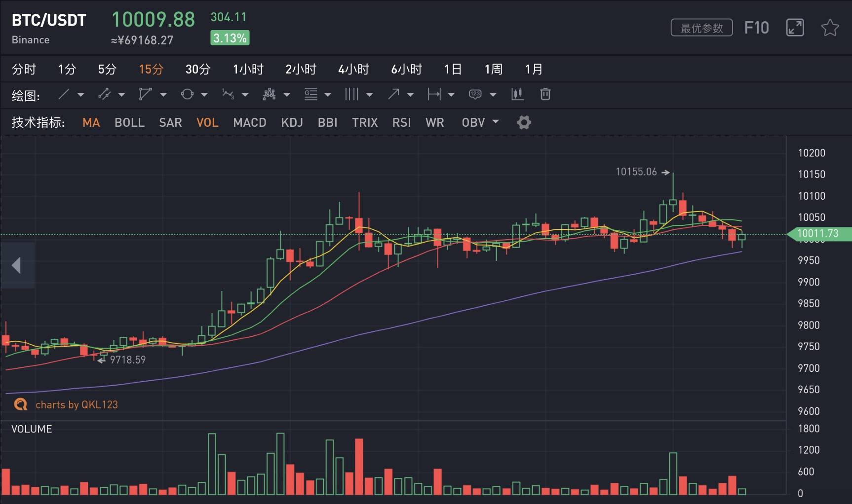This screenshot has width=852, height=504.
Task: Switch to the 1小时 interval
Action: coord(248,69)
